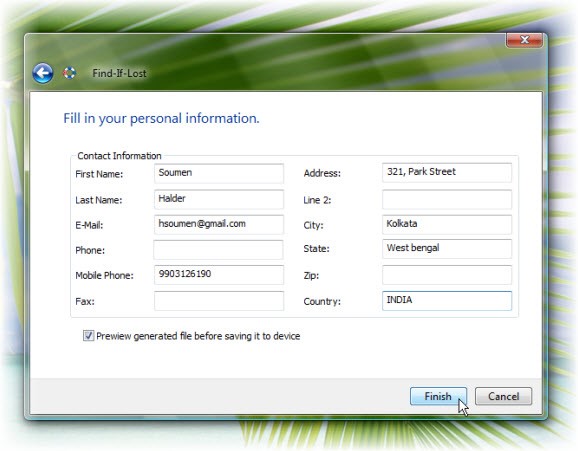Click the empty Phone field
Screen dimensions: 578x451
[x=218, y=250]
